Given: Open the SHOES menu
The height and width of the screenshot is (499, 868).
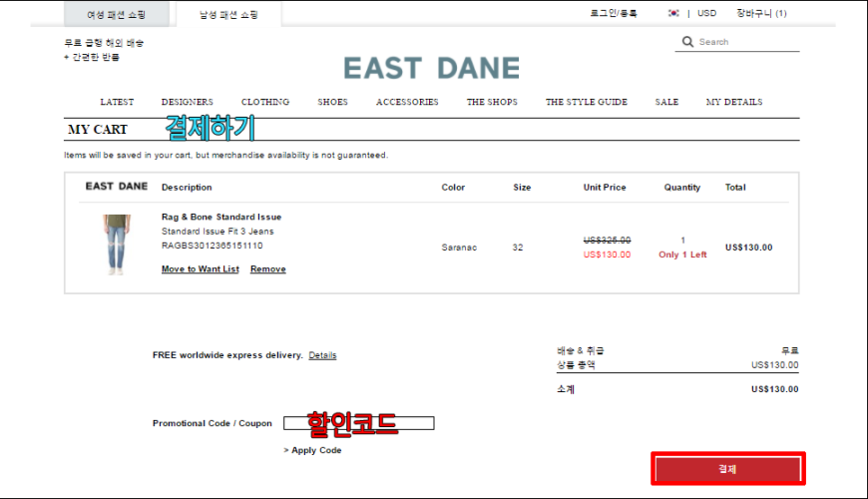Looking at the screenshot, I should click(x=332, y=102).
